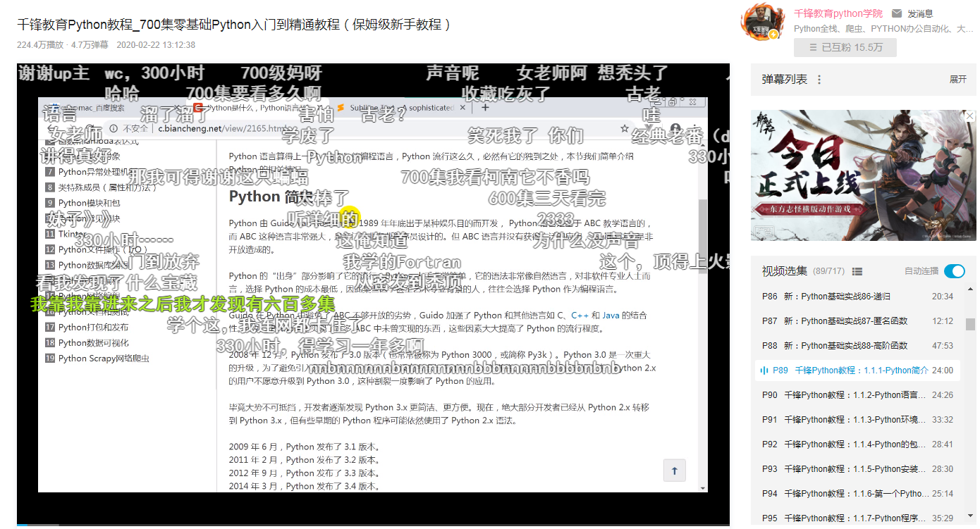Click the uploader description starting 'Python全栈'

pyautogui.click(x=884, y=29)
